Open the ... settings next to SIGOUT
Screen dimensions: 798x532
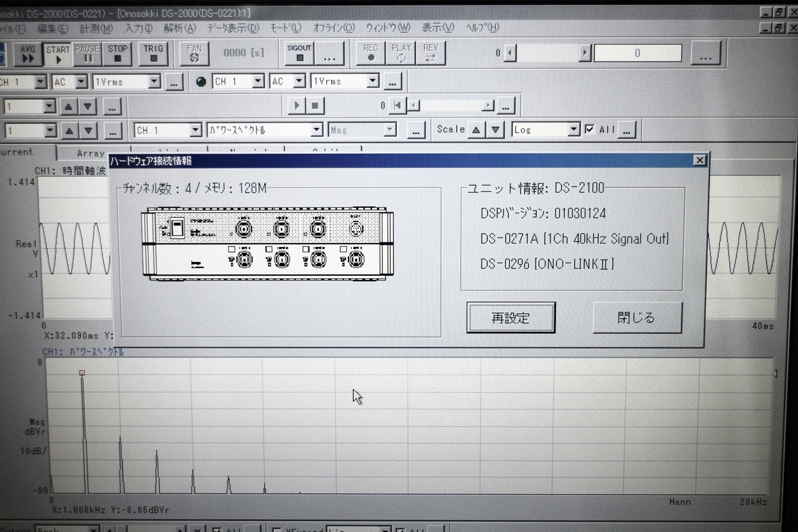coord(329,53)
